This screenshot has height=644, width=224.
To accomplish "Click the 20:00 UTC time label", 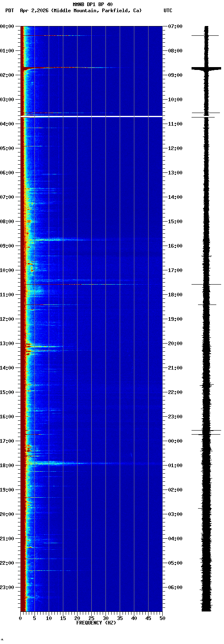I will (x=175, y=344).
